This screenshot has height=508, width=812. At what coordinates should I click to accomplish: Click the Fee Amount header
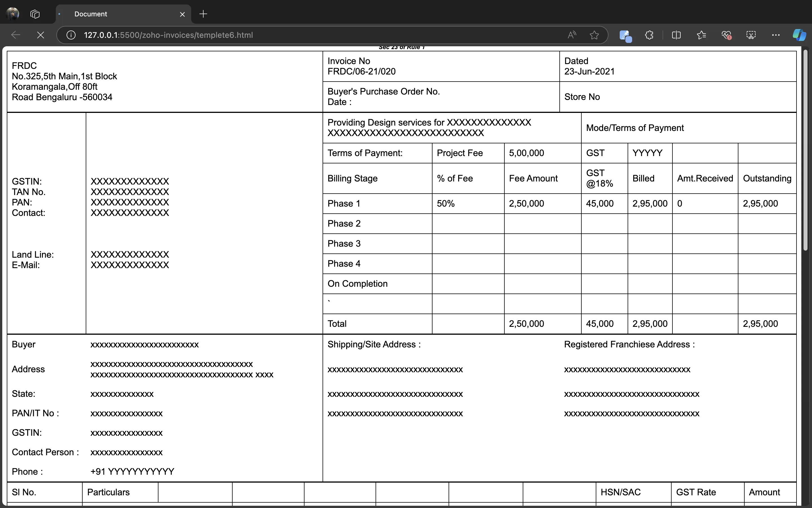533,178
